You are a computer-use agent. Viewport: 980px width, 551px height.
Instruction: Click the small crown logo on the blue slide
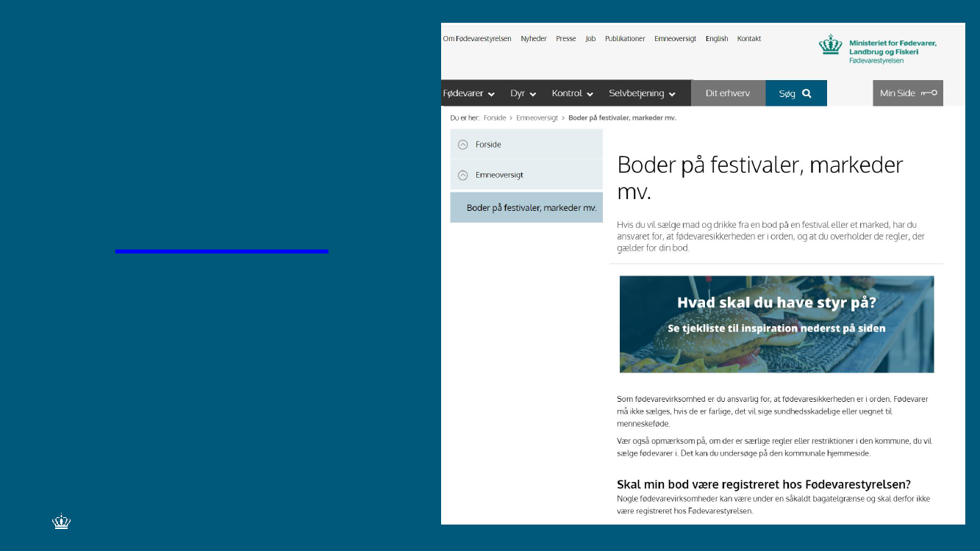[61, 522]
